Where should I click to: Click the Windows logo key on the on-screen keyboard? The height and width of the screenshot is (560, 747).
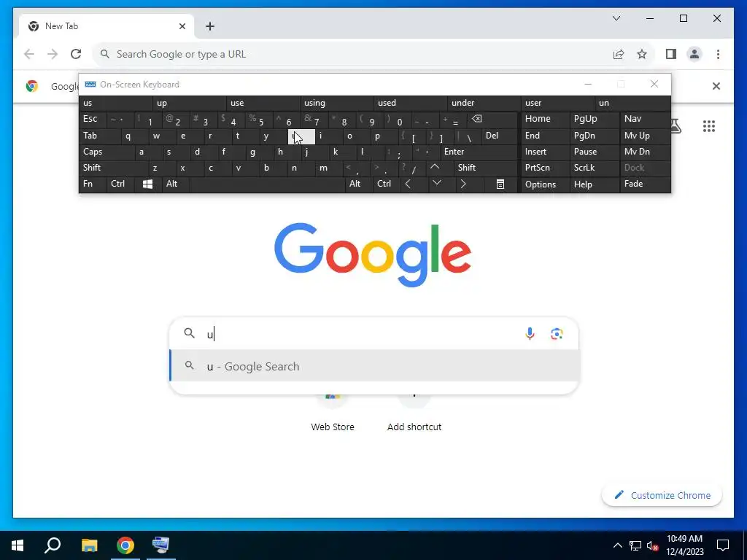[x=147, y=184]
